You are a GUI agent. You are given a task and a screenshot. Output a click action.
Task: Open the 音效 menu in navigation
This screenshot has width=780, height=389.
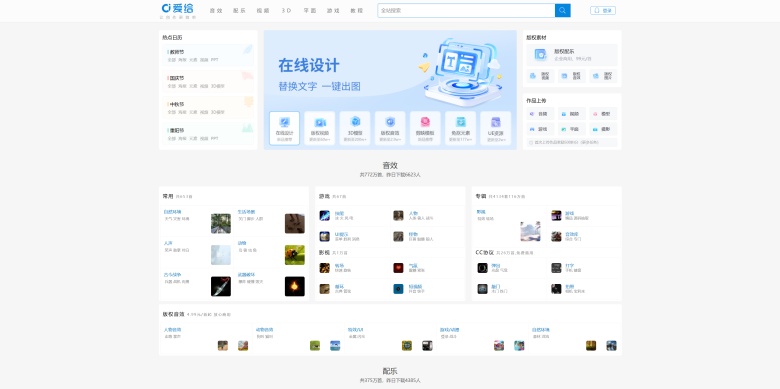(x=216, y=10)
